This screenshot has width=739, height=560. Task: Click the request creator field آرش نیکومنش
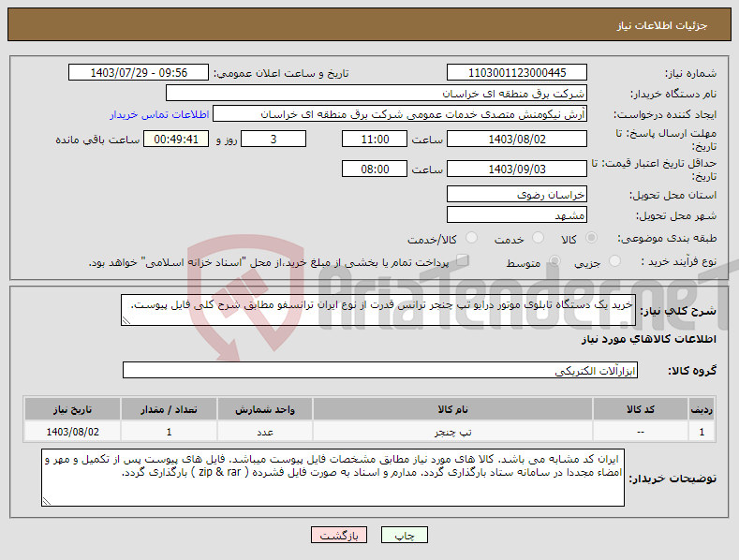(x=400, y=114)
